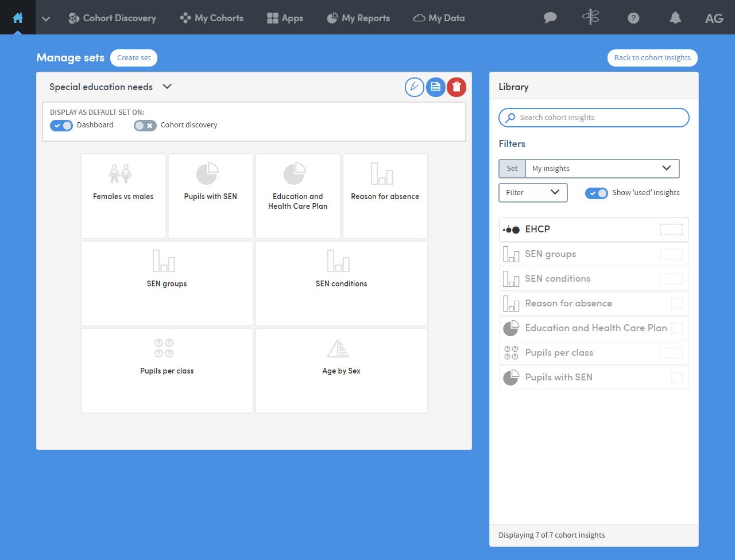The width and height of the screenshot is (735, 560).
Task: Expand the Special education needs set dropdown
Action: click(167, 87)
